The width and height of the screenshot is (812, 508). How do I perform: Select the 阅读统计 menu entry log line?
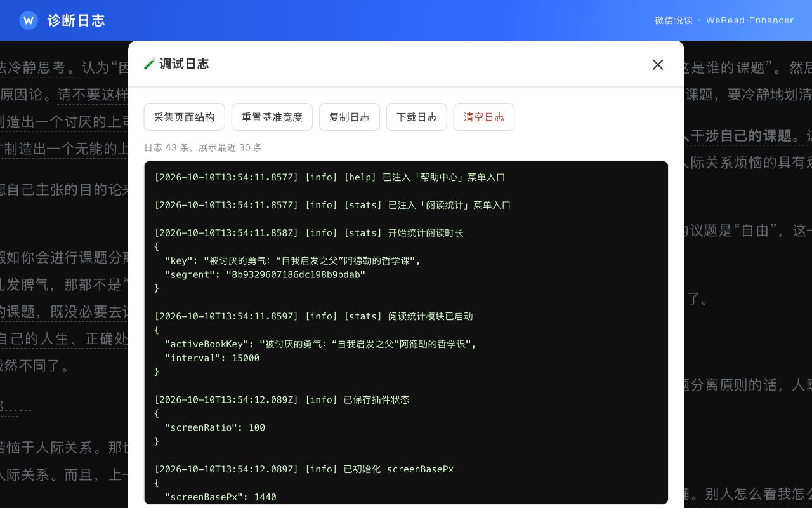click(332, 205)
